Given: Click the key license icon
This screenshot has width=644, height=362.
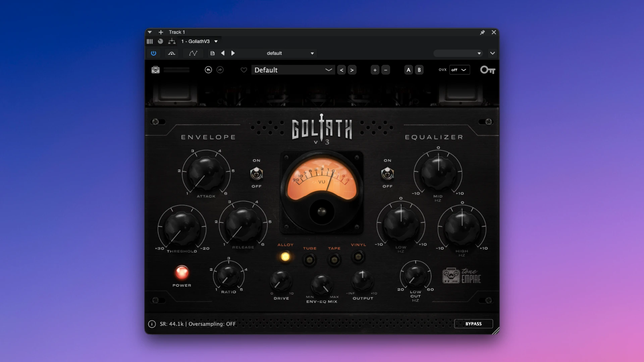Looking at the screenshot, I should pos(488,70).
